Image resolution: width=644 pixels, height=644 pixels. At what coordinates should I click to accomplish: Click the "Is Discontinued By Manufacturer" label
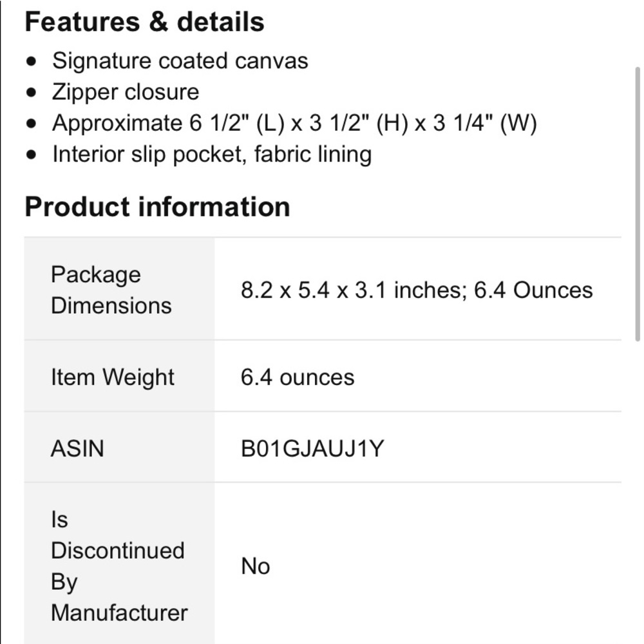pyautogui.click(x=118, y=565)
